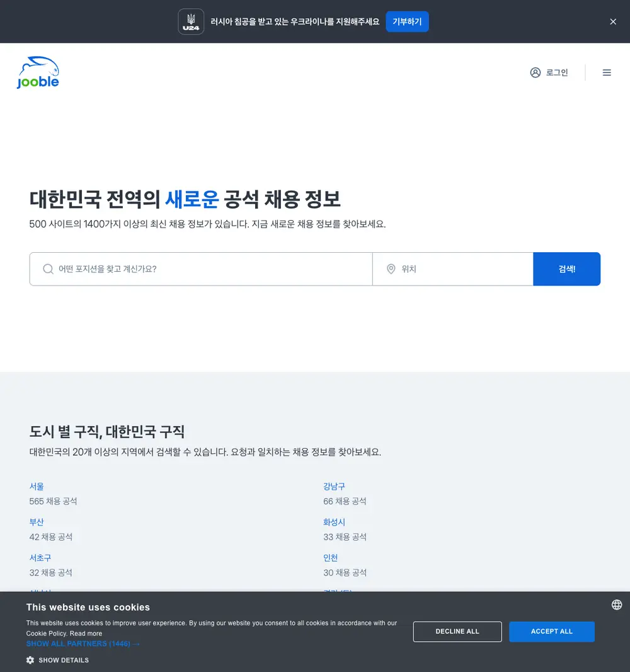Focus the job position search field
Image resolution: width=630 pixels, height=672 pixels.
point(201,269)
